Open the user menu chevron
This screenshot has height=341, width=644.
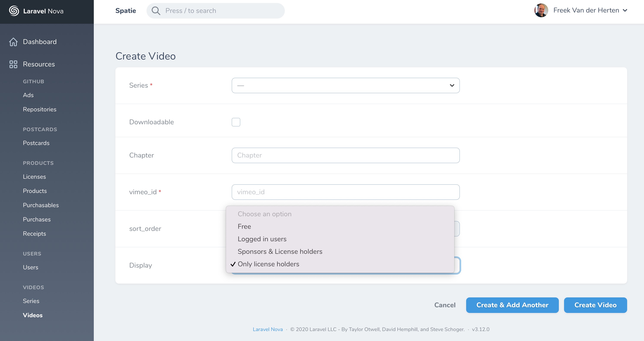[x=625, y=11]
